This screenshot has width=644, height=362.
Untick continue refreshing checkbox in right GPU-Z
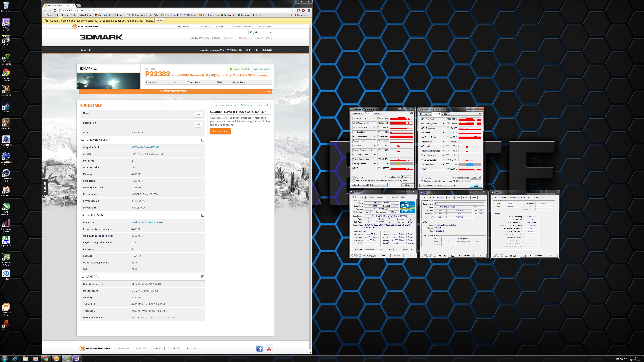422,181
